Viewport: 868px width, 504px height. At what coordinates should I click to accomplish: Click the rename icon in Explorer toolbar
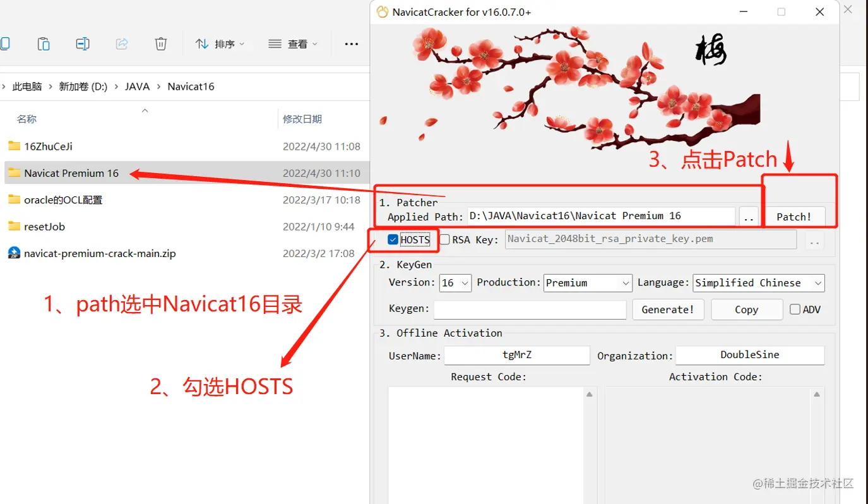tap(83, 44)
